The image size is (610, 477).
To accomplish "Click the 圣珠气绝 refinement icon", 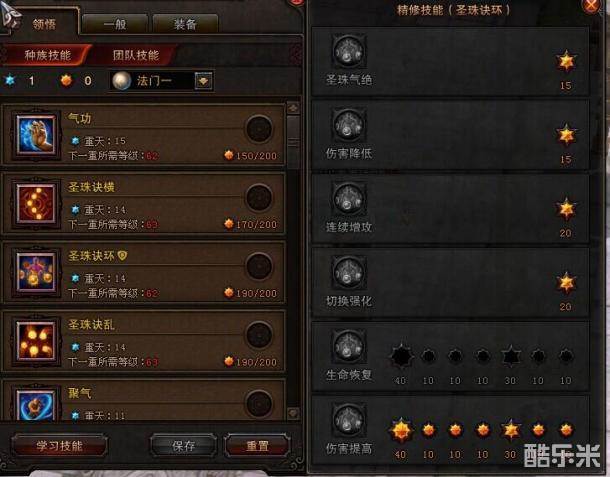I will pyautogui.click(x=349, y=52).
